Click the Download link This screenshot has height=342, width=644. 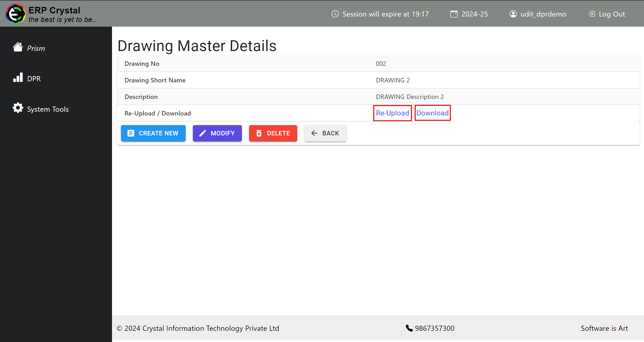[432, 113]
